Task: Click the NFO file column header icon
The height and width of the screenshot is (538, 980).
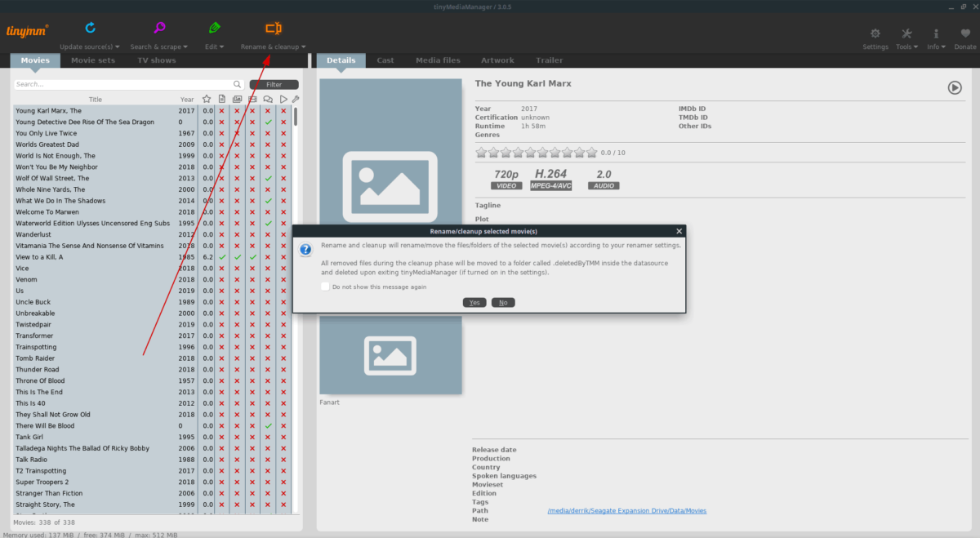Action: 220,98
